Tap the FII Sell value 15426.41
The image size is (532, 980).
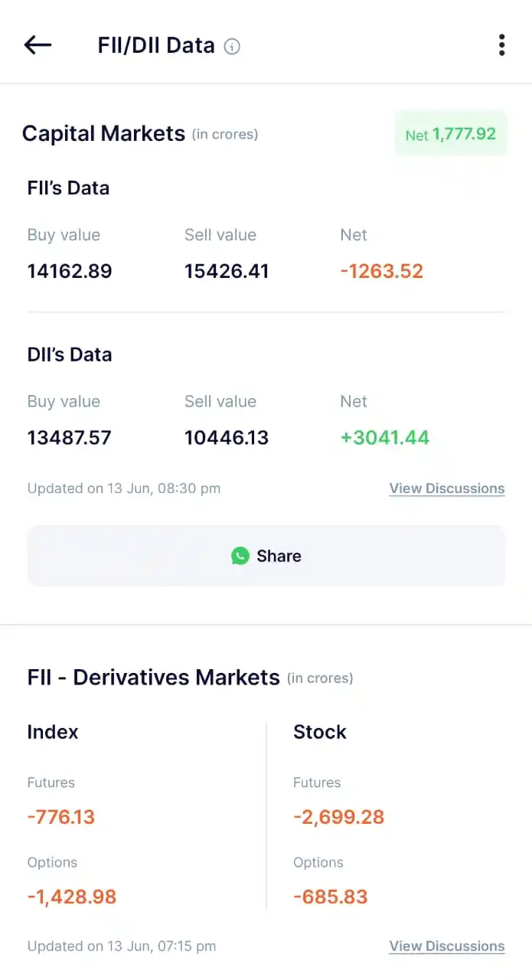[x=227, y=271]
